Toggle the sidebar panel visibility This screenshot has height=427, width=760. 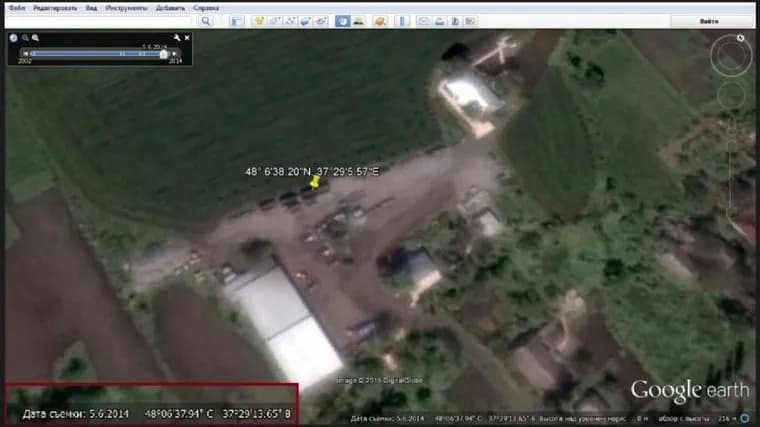pyautogui.click(x=237, y=20)
